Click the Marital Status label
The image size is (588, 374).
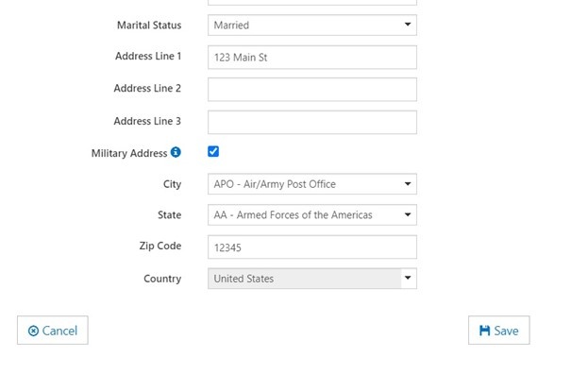149,25
